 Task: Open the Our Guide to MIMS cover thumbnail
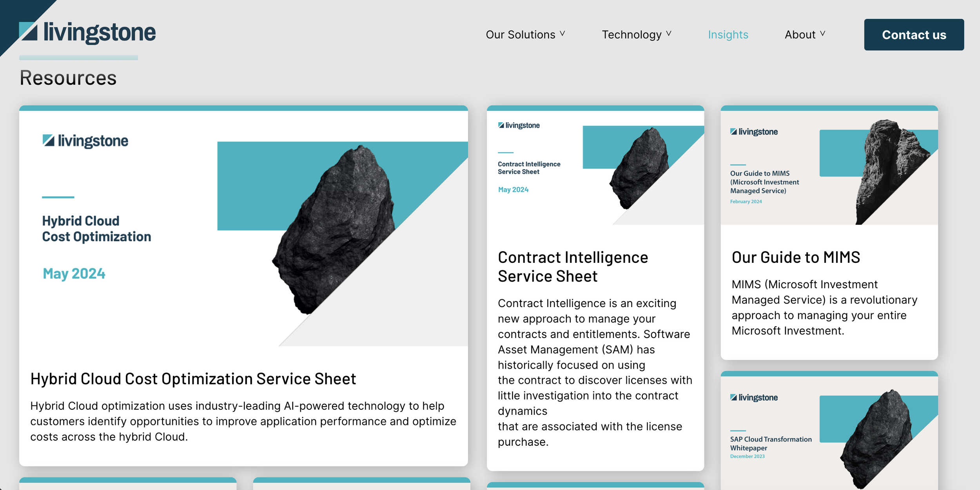point(829,168)
